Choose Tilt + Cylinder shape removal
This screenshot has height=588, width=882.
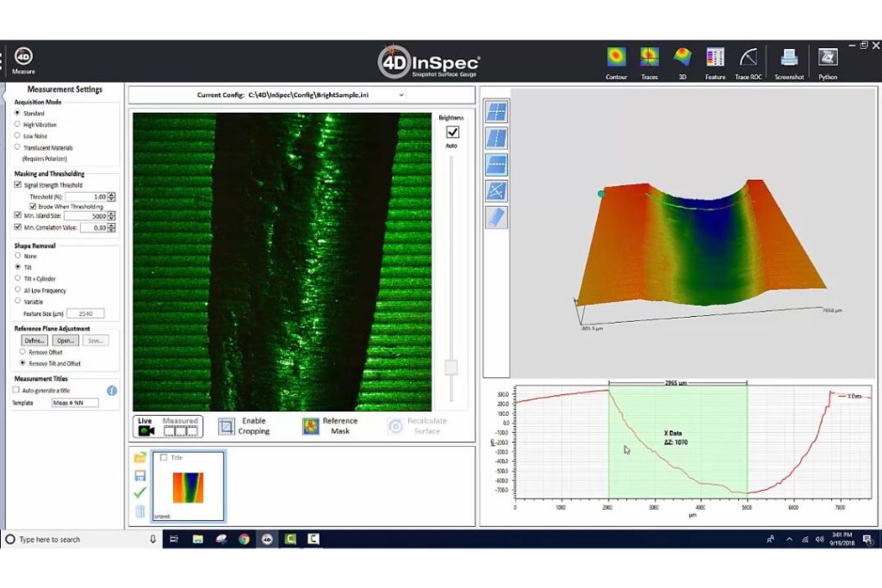(x=18, y=279)
